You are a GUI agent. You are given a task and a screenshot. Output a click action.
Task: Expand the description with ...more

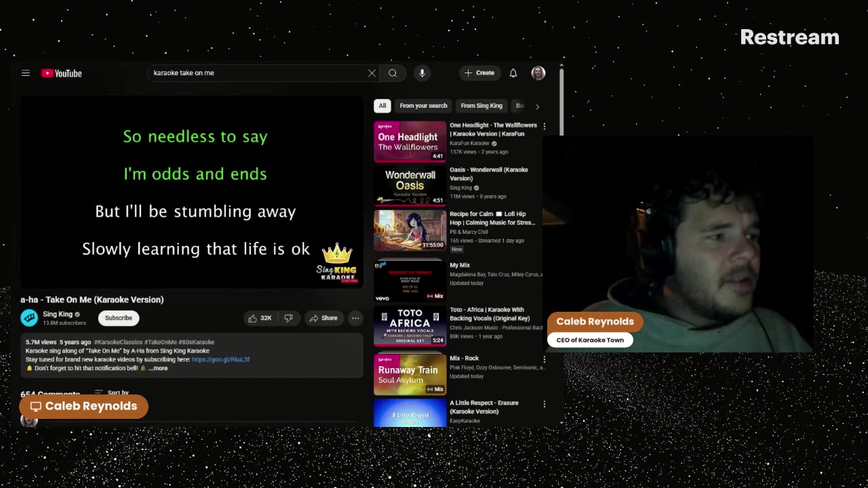coord(158,368)
